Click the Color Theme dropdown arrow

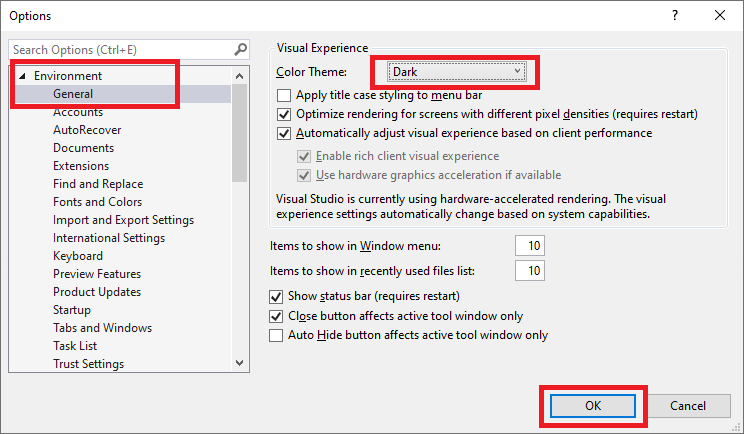517,71
